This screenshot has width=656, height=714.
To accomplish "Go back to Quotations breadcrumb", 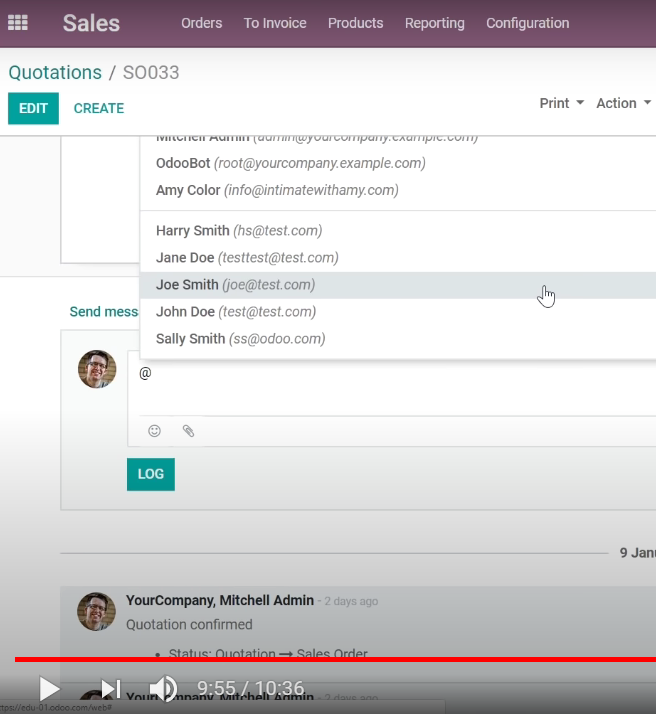I will tap(55, 72).
